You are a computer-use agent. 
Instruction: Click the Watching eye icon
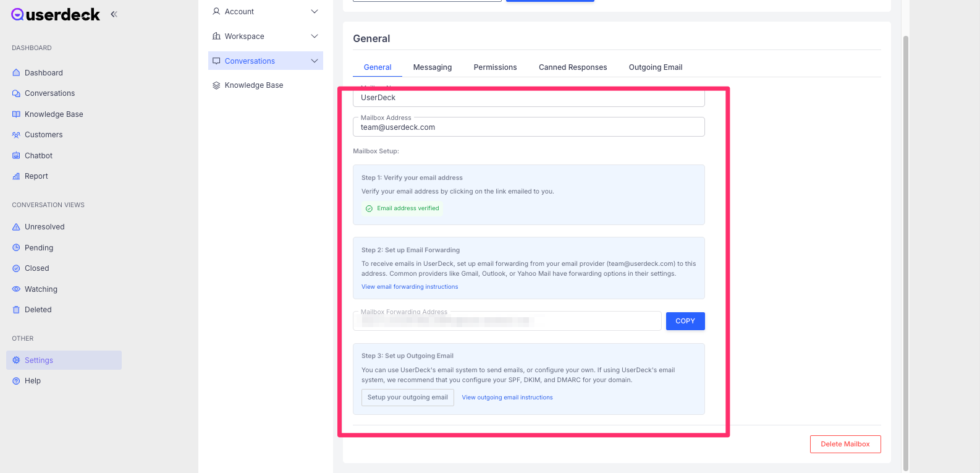click(x=16, y=289)
